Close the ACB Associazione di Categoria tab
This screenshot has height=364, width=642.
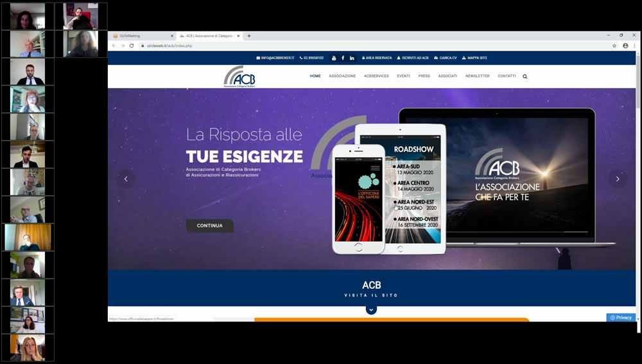pos(239,36)
